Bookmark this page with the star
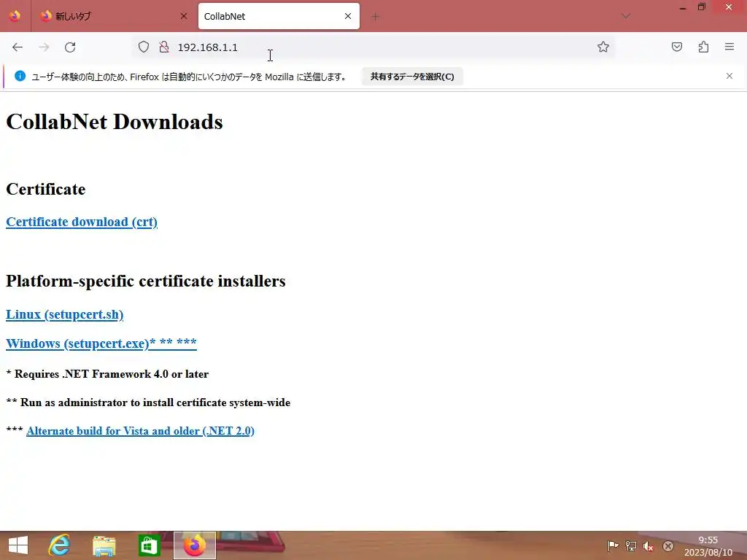This screenshot has width=747, height=560. click(603, 47)
